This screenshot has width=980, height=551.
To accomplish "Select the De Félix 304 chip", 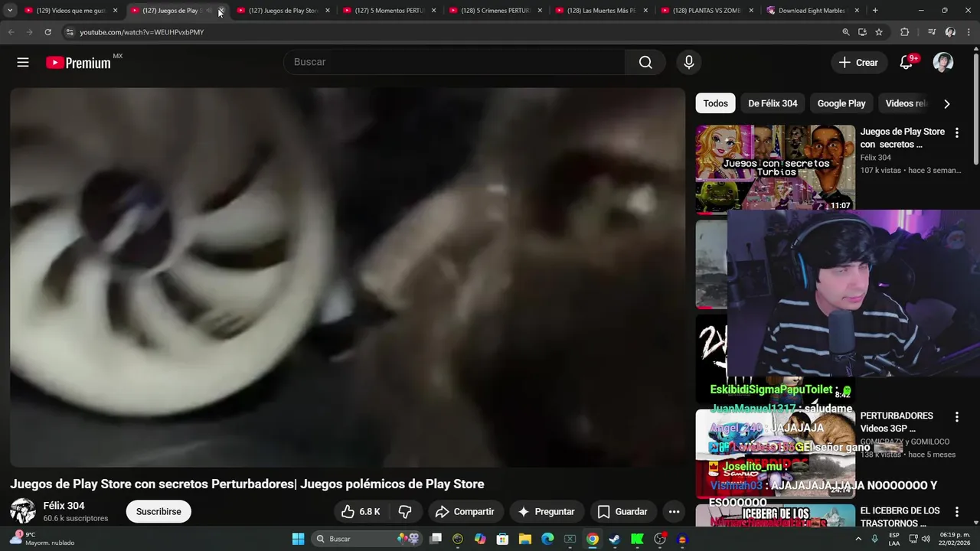I will click(773, 103).
